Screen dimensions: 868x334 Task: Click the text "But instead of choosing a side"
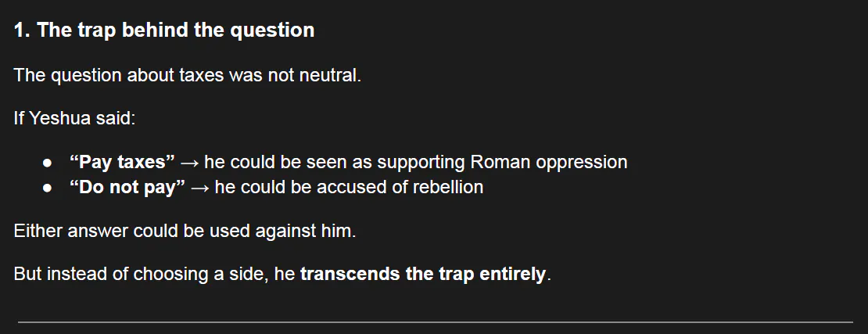pos(142,275)
